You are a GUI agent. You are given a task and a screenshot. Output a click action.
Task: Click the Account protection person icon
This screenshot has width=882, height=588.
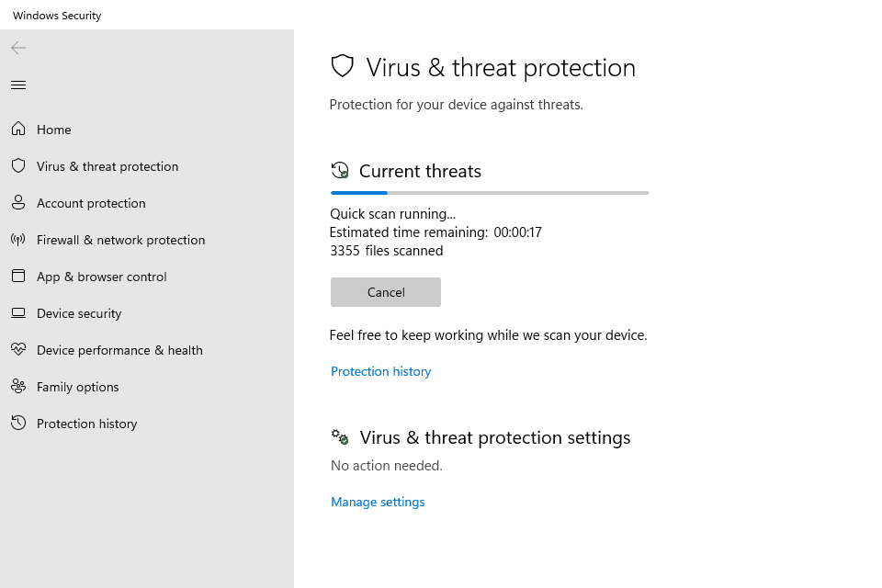(x=18, y=203)
